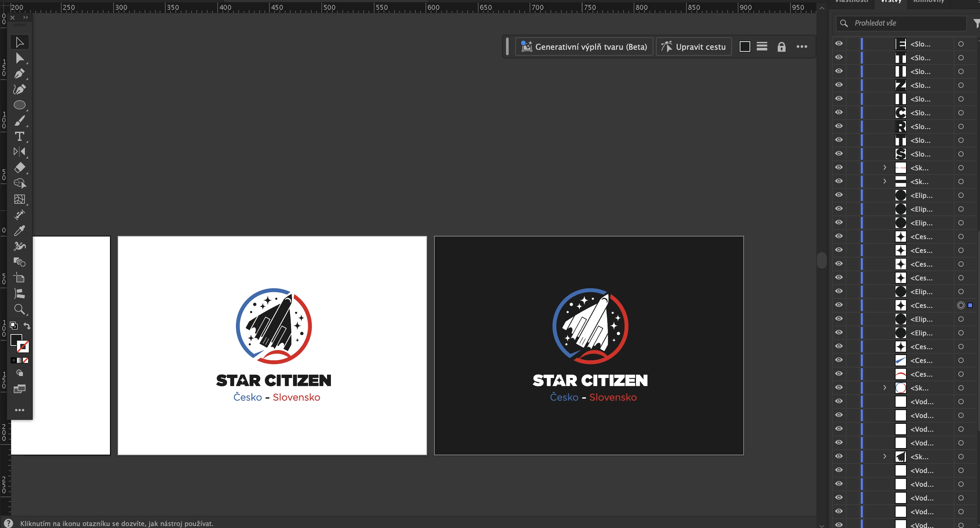The height and width of the screenshot is (528, 980).
Task: Open more options in contextual task bar
Action: tap(802, 47)
